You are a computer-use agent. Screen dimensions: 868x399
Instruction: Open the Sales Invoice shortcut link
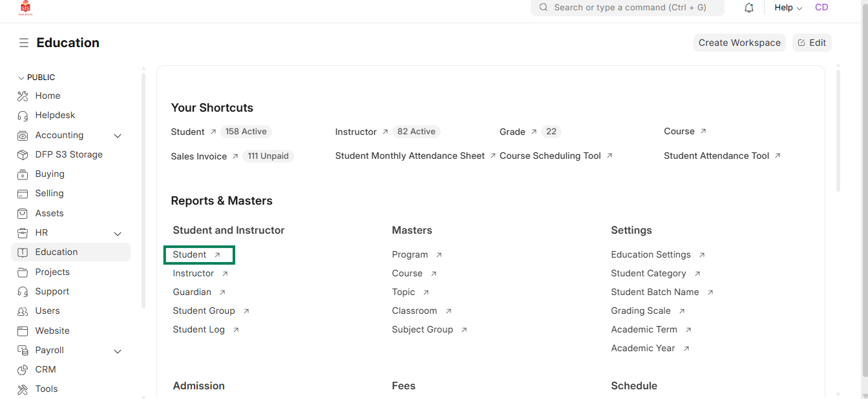(x=199, y=156)
